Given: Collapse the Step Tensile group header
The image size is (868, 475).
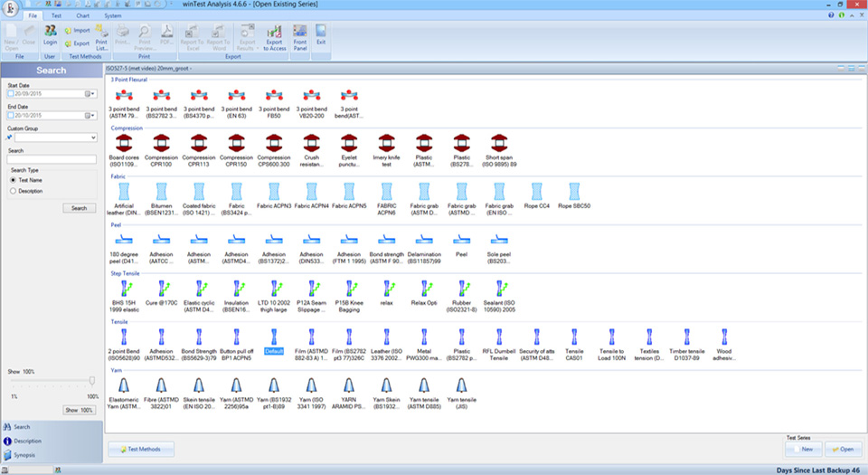Looking at the screenshot, I should (x=125, y=273).
